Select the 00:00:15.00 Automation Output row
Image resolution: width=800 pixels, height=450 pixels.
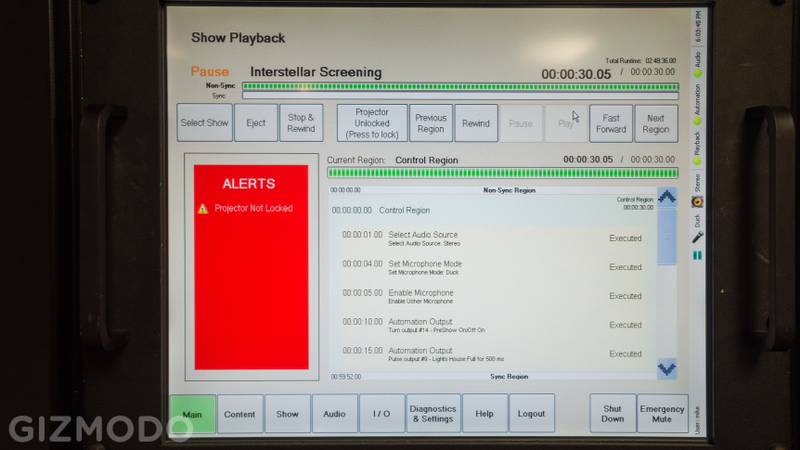[x=492, y=354]
